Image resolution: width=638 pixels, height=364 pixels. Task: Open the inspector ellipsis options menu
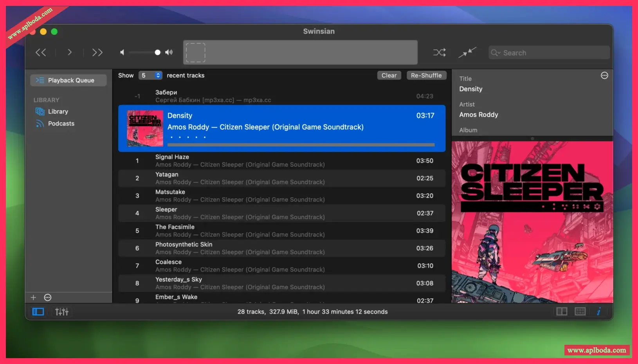(x=604, y=76)
